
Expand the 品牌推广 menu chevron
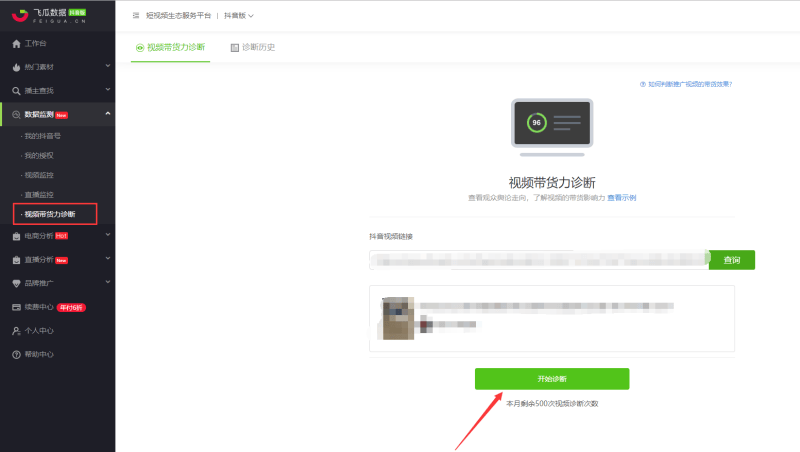[x=108, y=282]
